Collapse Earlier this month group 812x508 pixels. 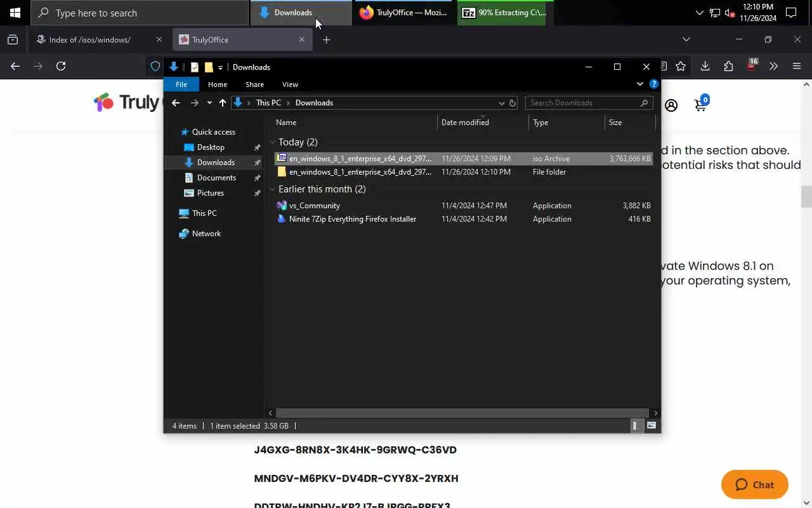pyautogui.click(x=273, y=189)
